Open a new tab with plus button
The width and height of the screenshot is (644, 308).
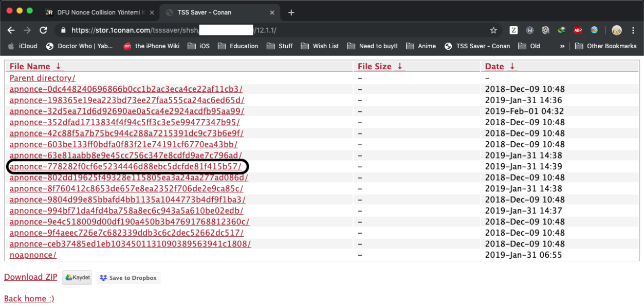[x=291, y=12]
